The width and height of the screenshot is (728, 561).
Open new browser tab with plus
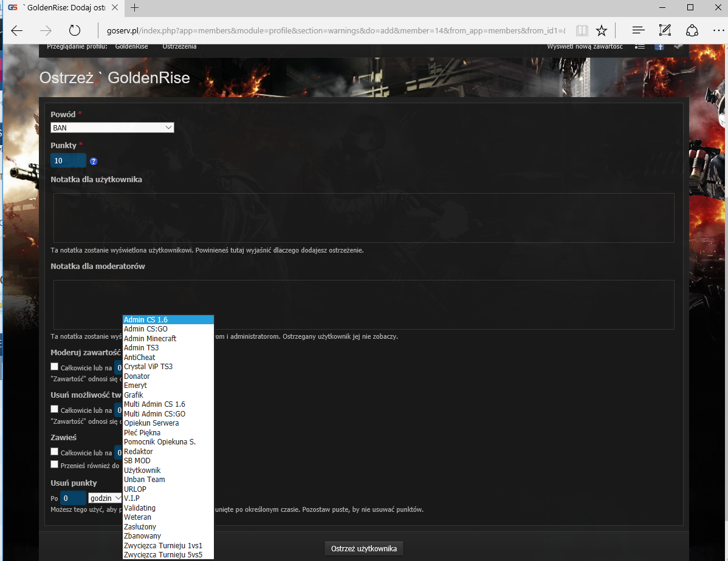coord(135,8)
